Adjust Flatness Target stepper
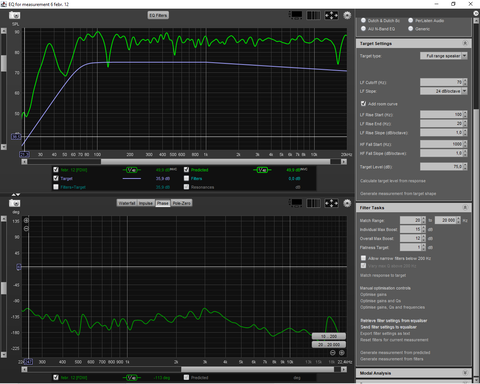This screenshot has height=384, width=480. 424,247
